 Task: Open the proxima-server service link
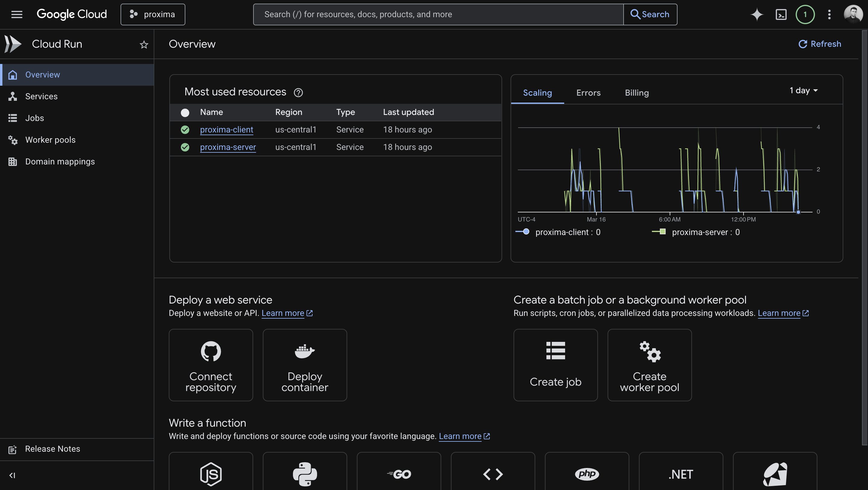pyautogui.click(x=228, y=147)
